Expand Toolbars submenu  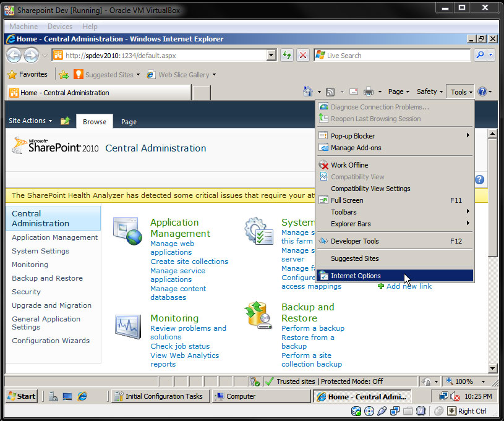(x=395, y=212)
